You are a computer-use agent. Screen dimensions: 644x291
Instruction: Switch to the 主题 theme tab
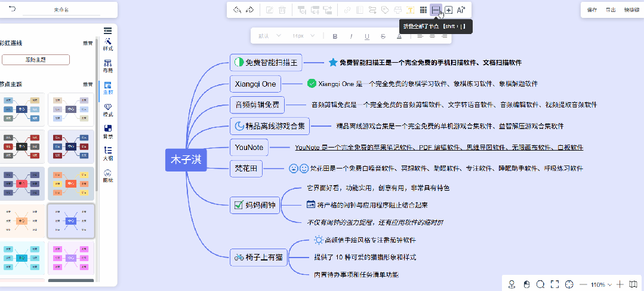point(108,88)
